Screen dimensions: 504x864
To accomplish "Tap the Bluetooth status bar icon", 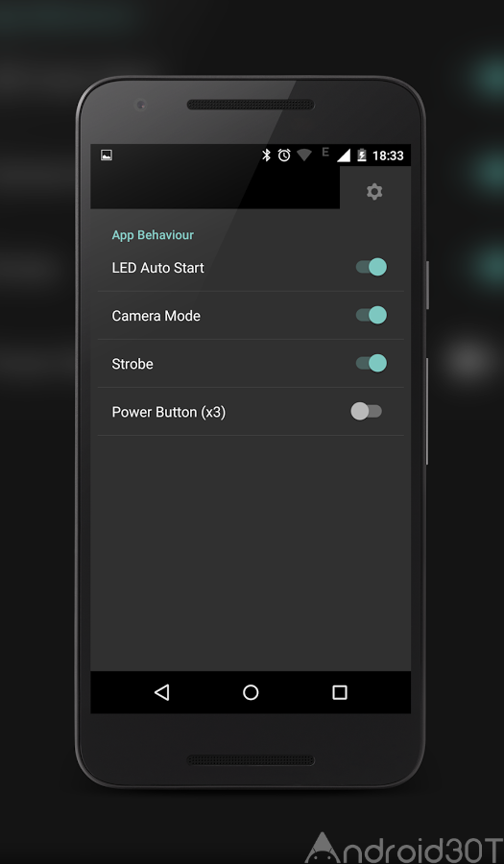I will [x=267, y=156].
